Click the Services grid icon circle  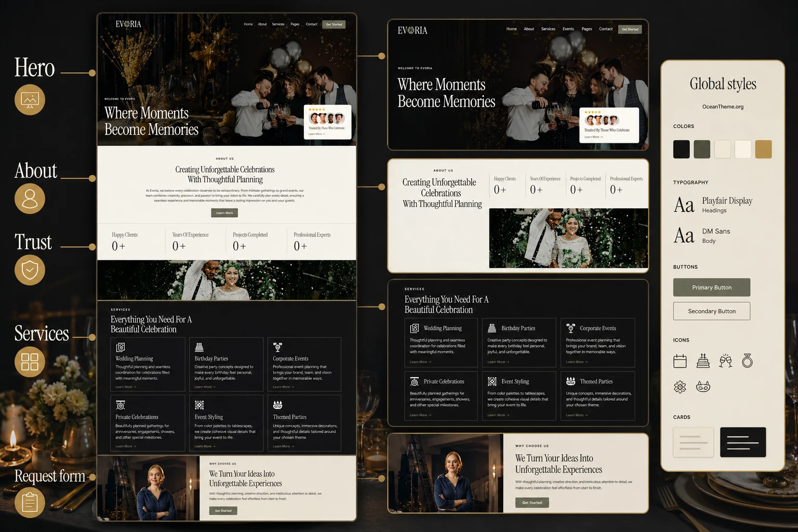(x=30, y=362)
